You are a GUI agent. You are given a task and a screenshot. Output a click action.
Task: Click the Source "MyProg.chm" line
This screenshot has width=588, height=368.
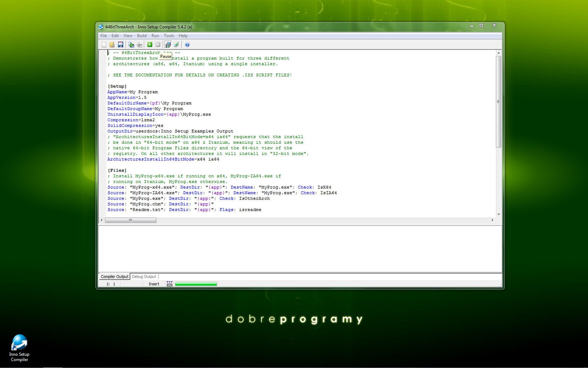[x=161, y=204]
